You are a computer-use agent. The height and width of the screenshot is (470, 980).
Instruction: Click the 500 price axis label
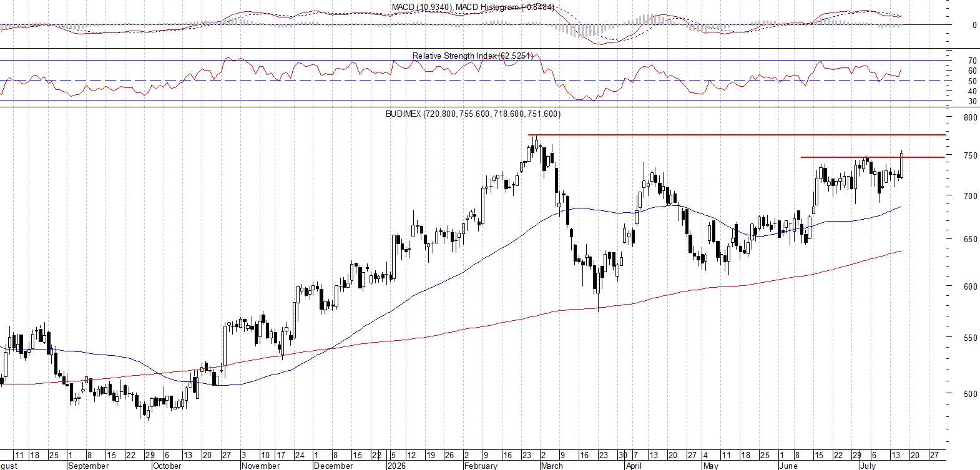click(x=970, y=394)
